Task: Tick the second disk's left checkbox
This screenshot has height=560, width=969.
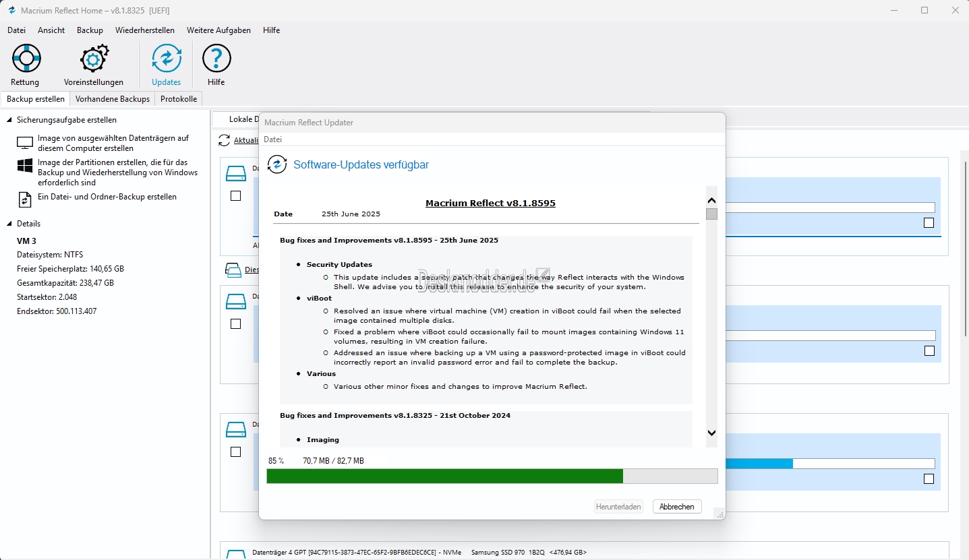Action: [235, 324]
